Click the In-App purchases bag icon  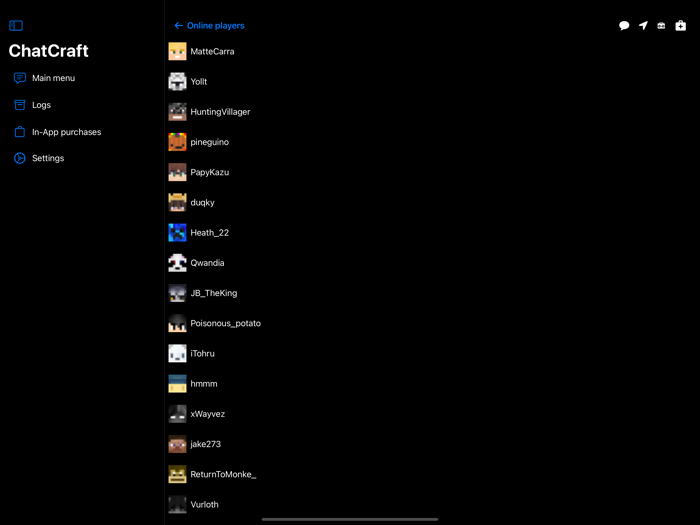(20, 132)
